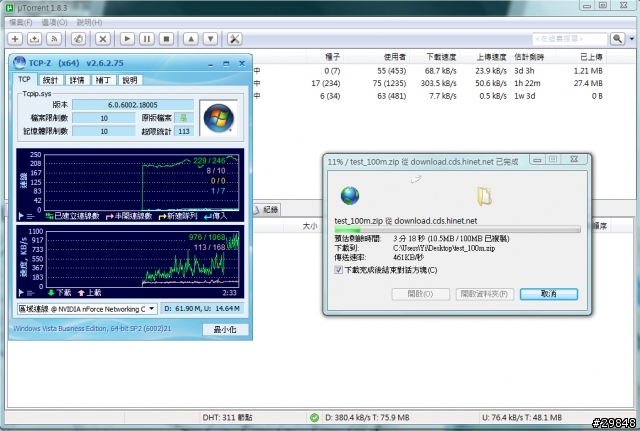This screenshot has height=431, width=640.
Task: Click Add Torrent from URL icon
Action: [x=35, y=39]
